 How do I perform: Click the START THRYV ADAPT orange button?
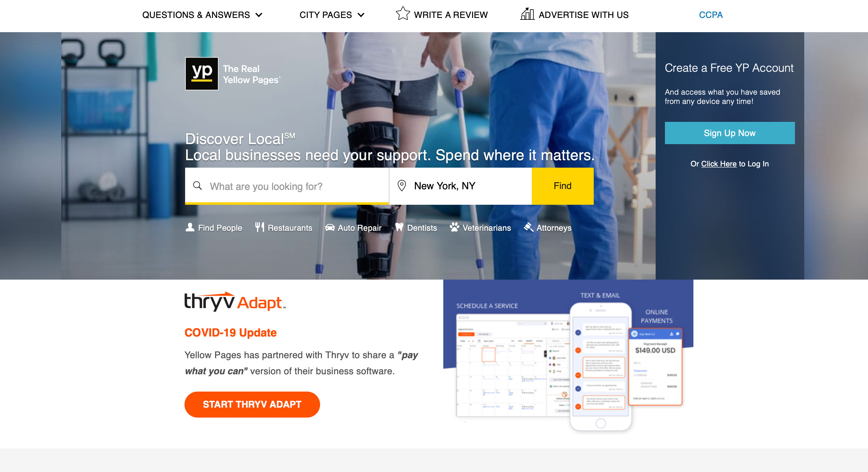(252, 404)
